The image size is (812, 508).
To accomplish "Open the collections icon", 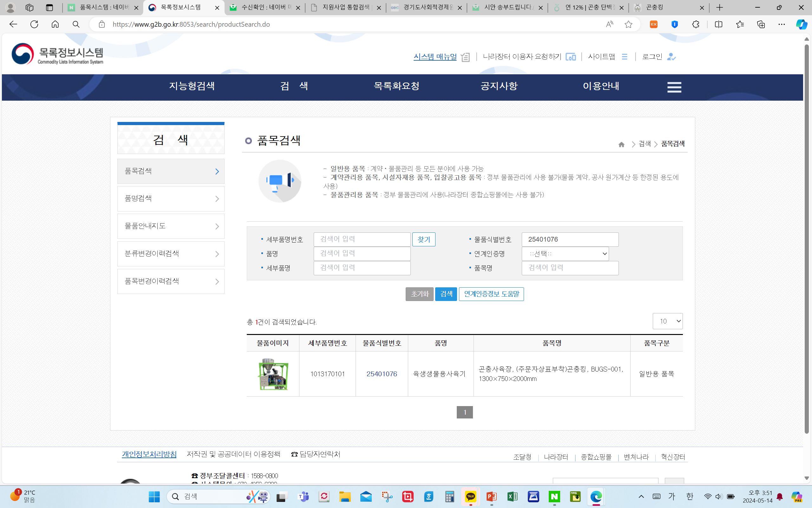I will click(x=761, y=24).
